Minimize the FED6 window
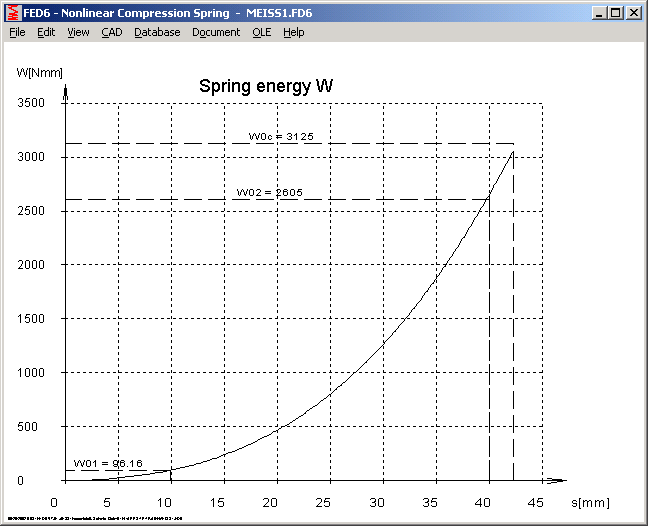 tap(598, 13)
